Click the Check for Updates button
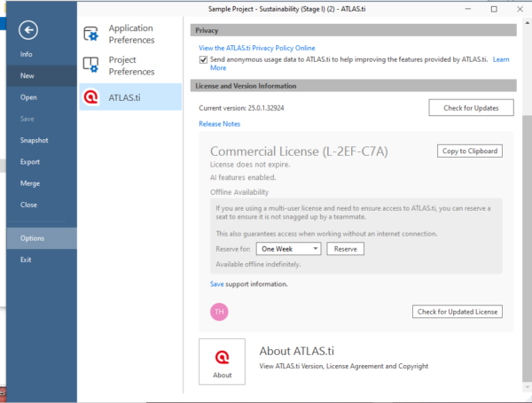 [x=471, y=108]
